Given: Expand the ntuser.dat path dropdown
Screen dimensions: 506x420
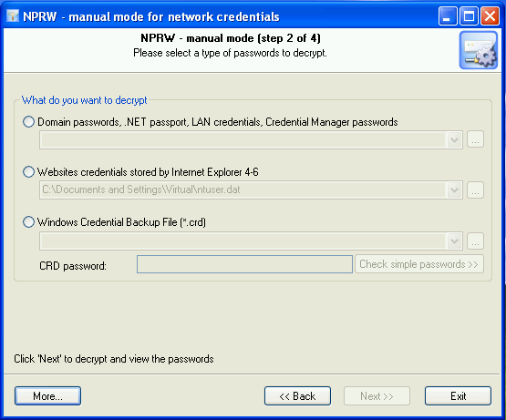Looking at the screenshot, I should click(454, 190).
